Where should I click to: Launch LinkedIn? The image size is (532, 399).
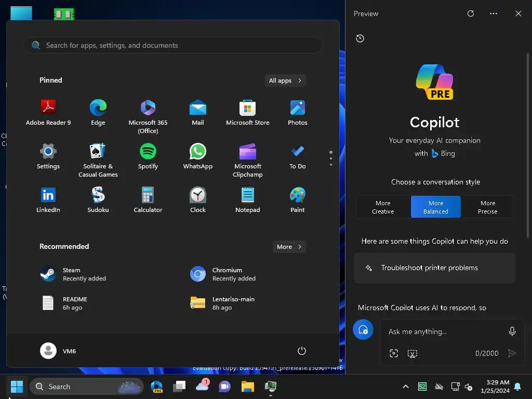(48, 200)
